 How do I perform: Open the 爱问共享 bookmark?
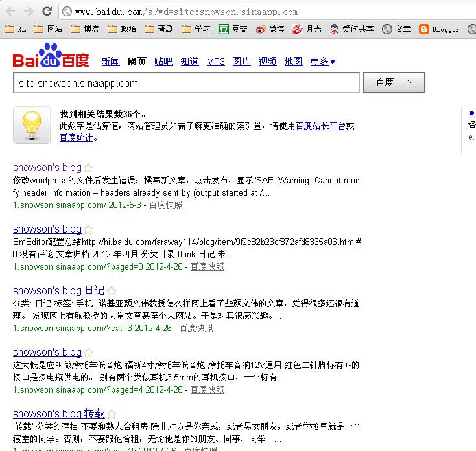pos(352,29)
